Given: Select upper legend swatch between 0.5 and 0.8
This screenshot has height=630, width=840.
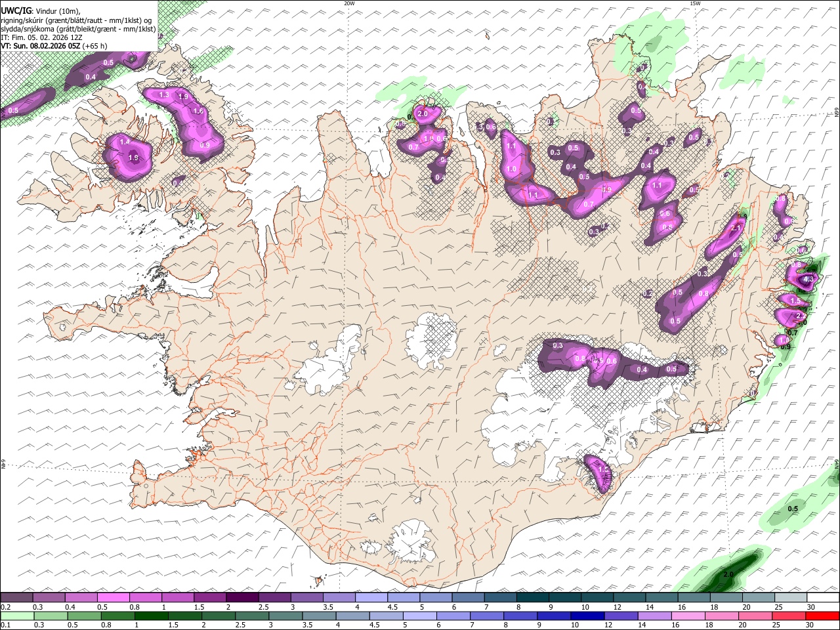Looking at the screenshot, I should tap(114, 598).
